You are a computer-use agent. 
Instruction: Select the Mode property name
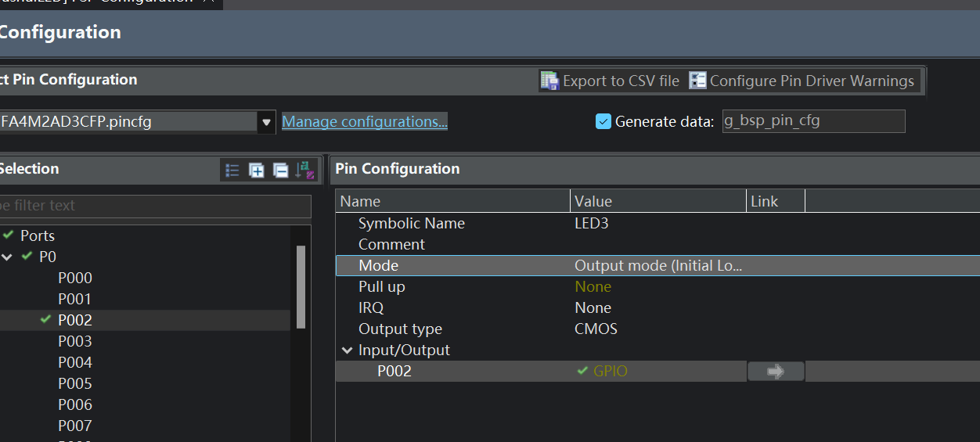tap(378, 265)
